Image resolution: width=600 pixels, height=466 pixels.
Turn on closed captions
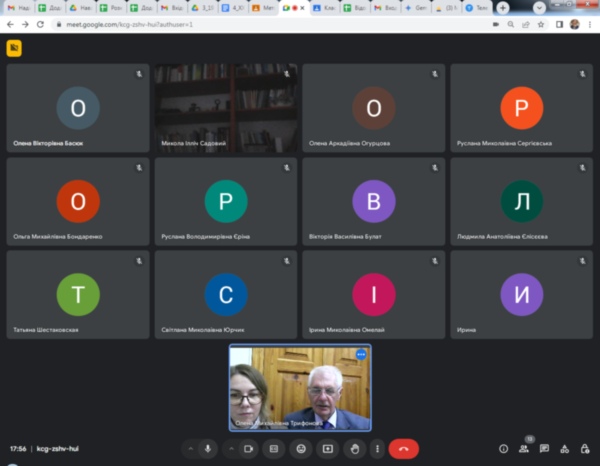(x=273, y=449)
